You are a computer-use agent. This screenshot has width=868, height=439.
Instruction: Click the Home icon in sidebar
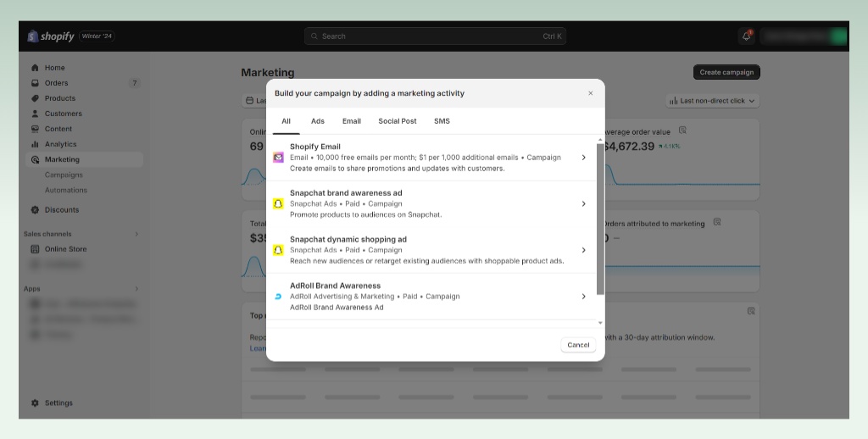pos(35,68)
